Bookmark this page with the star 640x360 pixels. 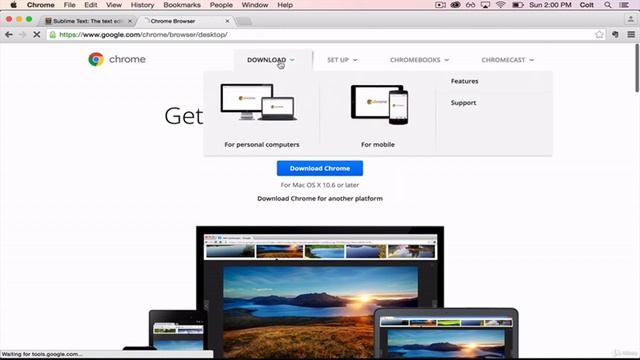599,35
